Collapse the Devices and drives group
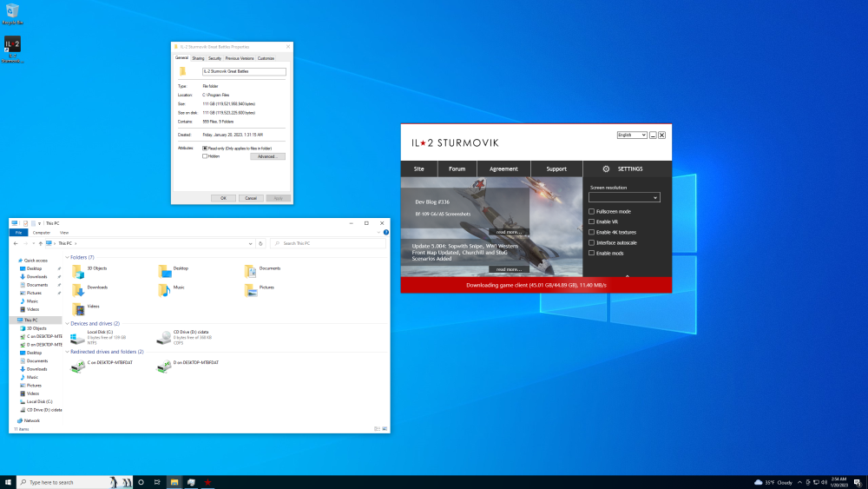 [x=68, y=323]
